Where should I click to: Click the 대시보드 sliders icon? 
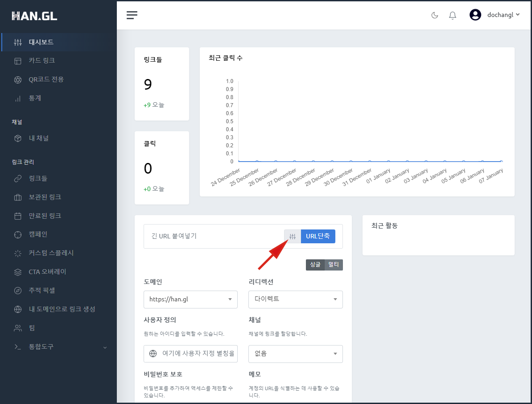click(x=18, y=42)
